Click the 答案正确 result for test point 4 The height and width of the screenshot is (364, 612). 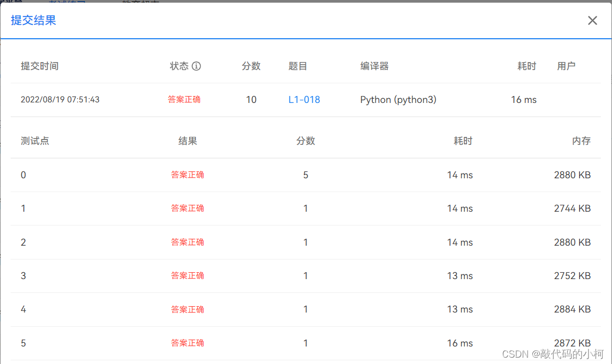coord(188,309)
